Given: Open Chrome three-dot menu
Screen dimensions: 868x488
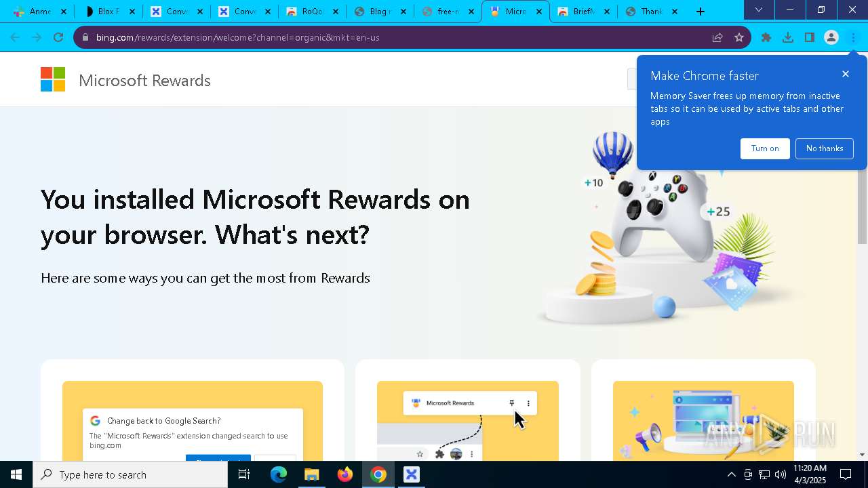Looking at the screenshot, I should (853, 37).
